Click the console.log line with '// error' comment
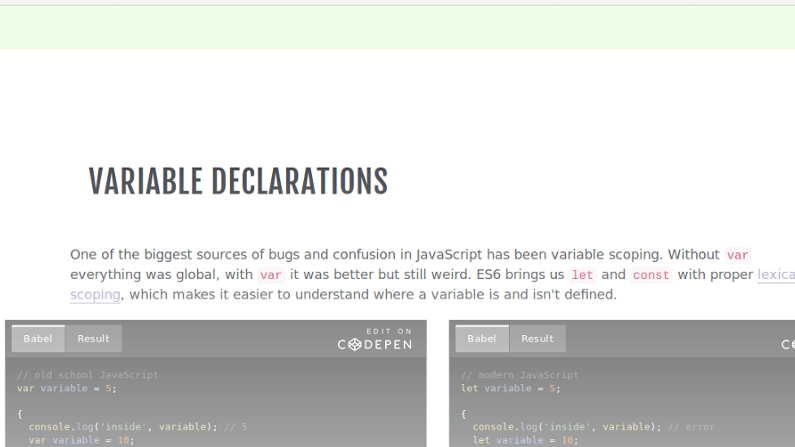Screen dimensions: 795x447 (x=593, y=427)
